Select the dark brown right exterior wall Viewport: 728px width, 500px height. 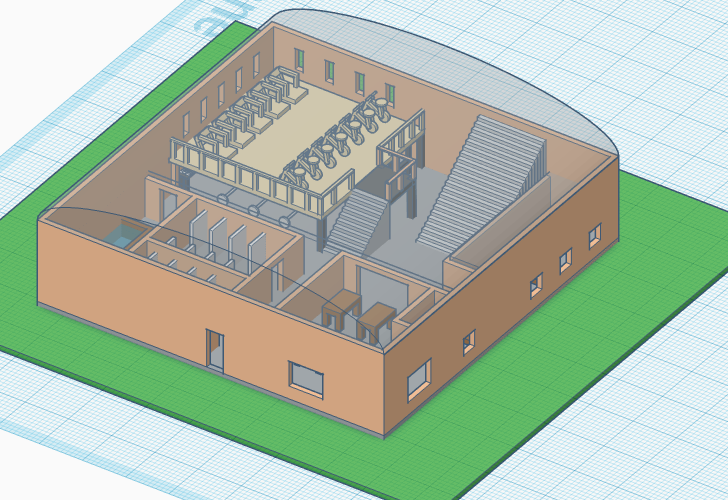[501, 297]
